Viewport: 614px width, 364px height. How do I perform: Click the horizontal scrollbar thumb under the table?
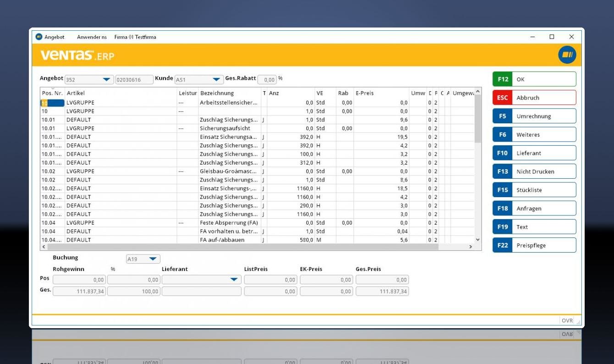[x=243, y=247]
